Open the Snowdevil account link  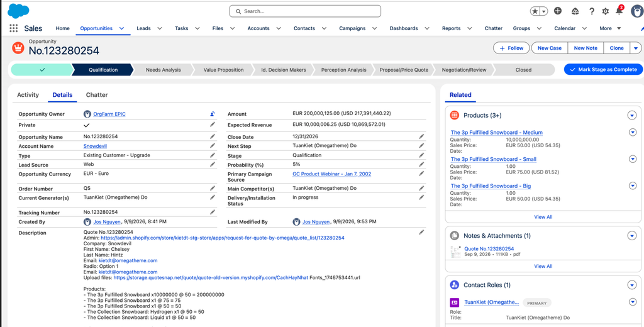point(96,146)
